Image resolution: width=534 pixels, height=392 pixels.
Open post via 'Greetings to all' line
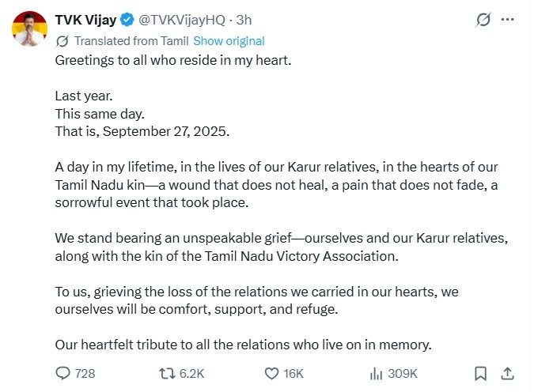pyautogui.click(x=173, y=61)
